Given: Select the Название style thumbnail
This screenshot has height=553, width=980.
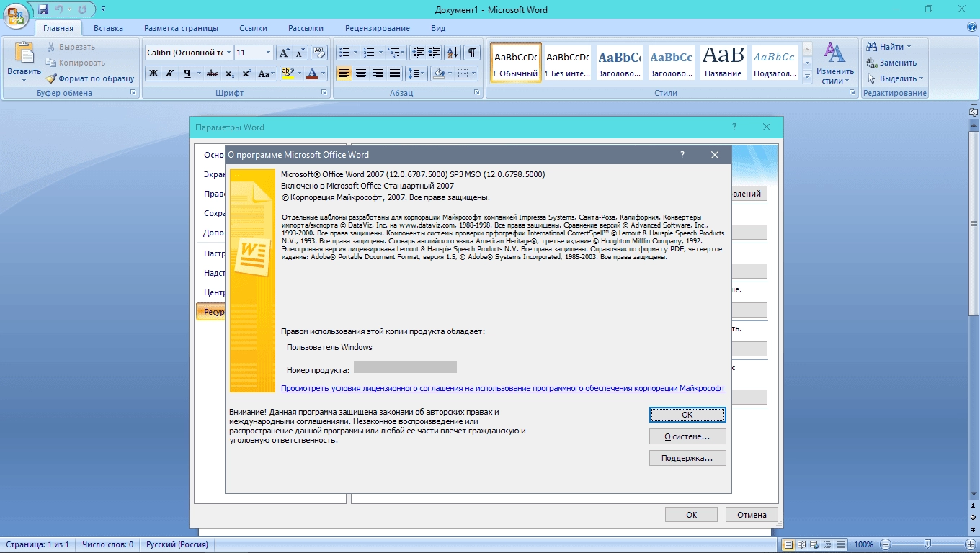Looking at the screenshot, I should [723, 63].
